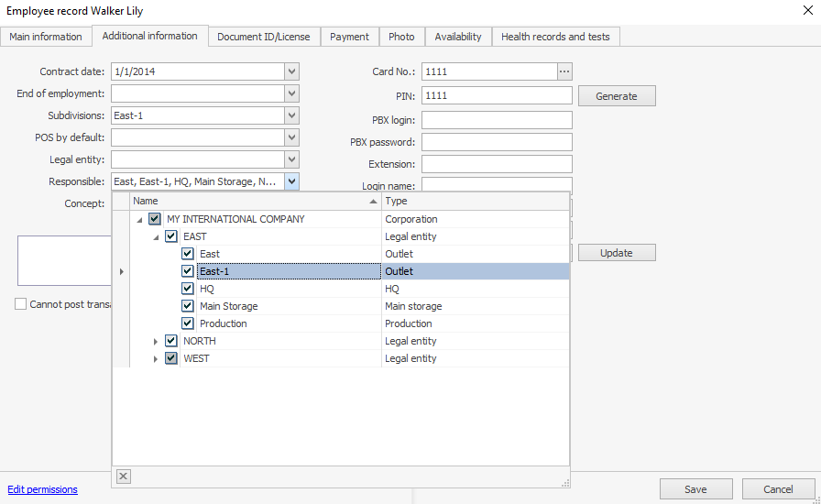Click the ellipsis button beside Card No.
The width and height of the screenshot is (821, 504).
tap(564, 71)
